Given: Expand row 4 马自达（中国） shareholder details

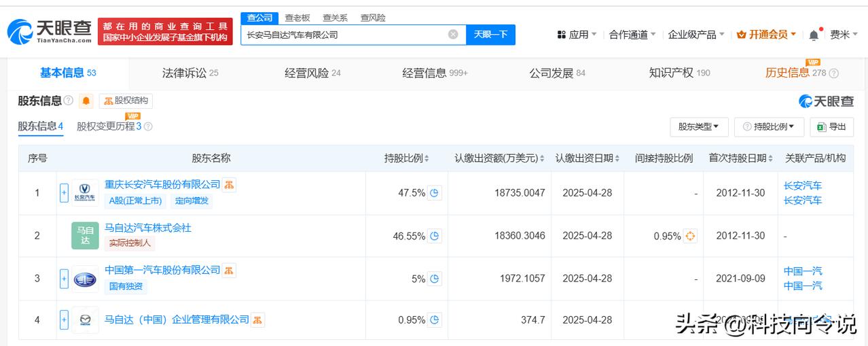Looking at the screenshot, I should click(65, 320).
